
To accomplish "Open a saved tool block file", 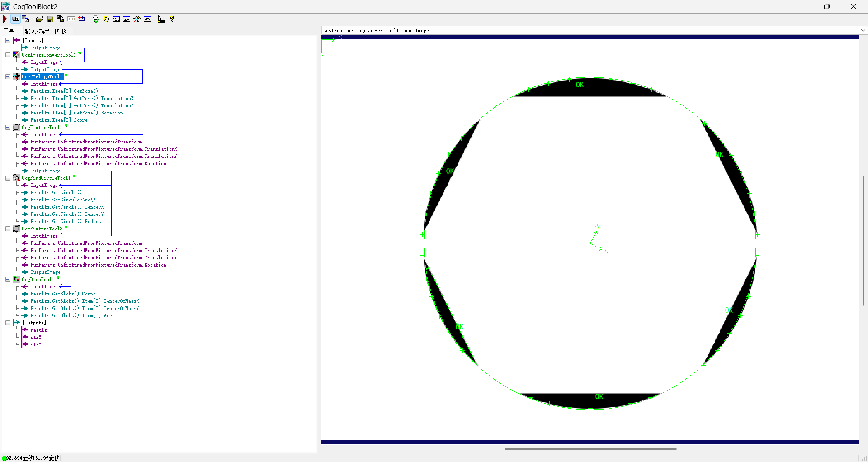I will pyautogui.click(x=40, y=19).
